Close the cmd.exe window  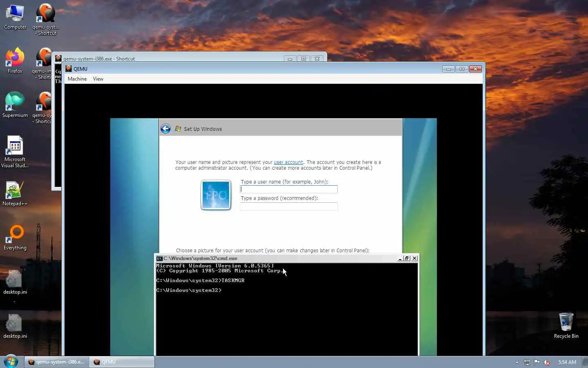click(414, 258)
